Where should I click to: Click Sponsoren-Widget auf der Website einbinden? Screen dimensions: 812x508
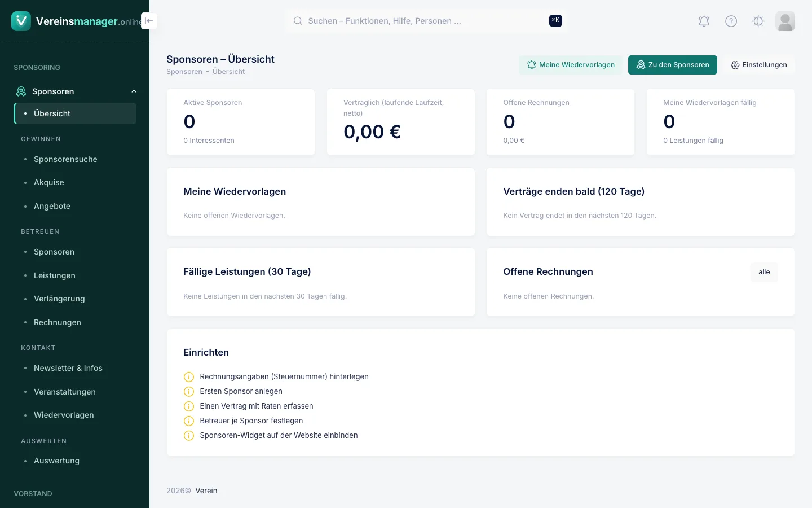tap(279, 436)
